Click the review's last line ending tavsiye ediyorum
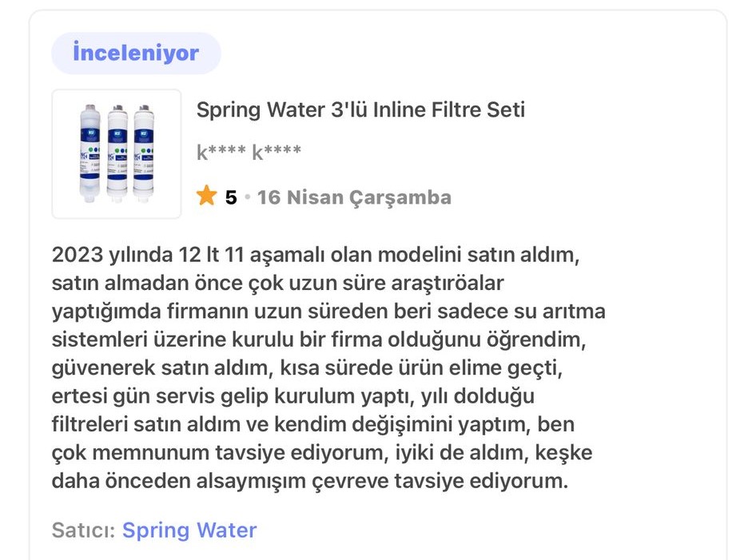 (x=310, y=480)
